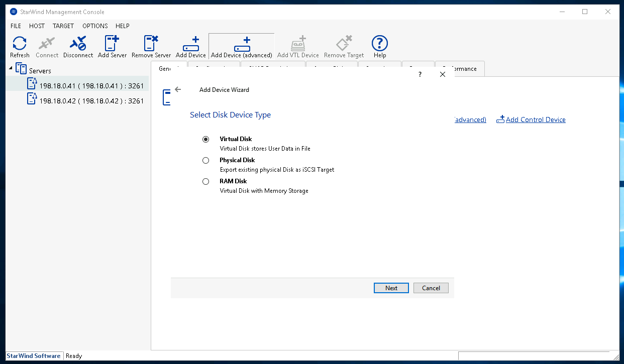
Task: Select server 198.18.0.41 in tree
Action: [x=91, y=86]
